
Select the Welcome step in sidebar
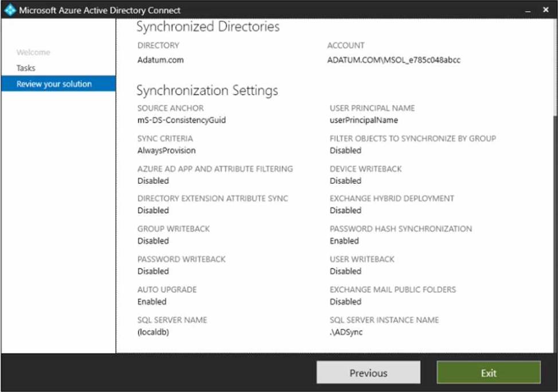33,52
